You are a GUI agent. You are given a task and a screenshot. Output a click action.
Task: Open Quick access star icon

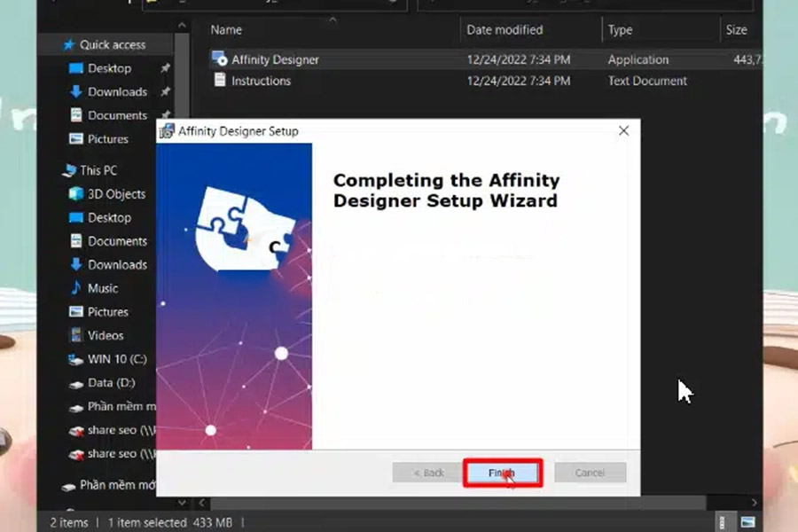point(68,45)
